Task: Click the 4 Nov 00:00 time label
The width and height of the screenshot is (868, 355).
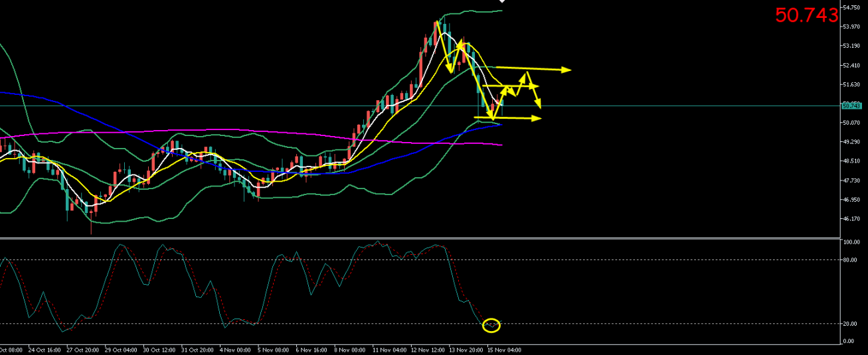Action: (236, 349)
